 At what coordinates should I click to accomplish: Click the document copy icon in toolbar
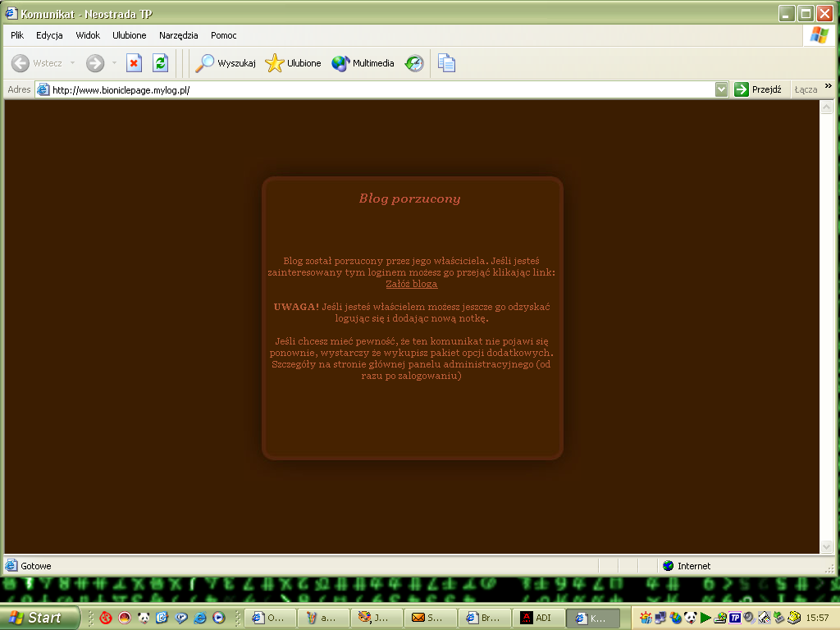pos(446,63)
